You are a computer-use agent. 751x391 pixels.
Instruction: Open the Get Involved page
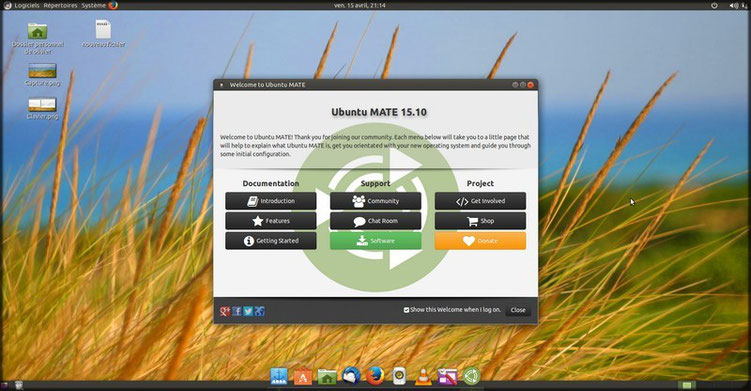[x=480, y=201]
